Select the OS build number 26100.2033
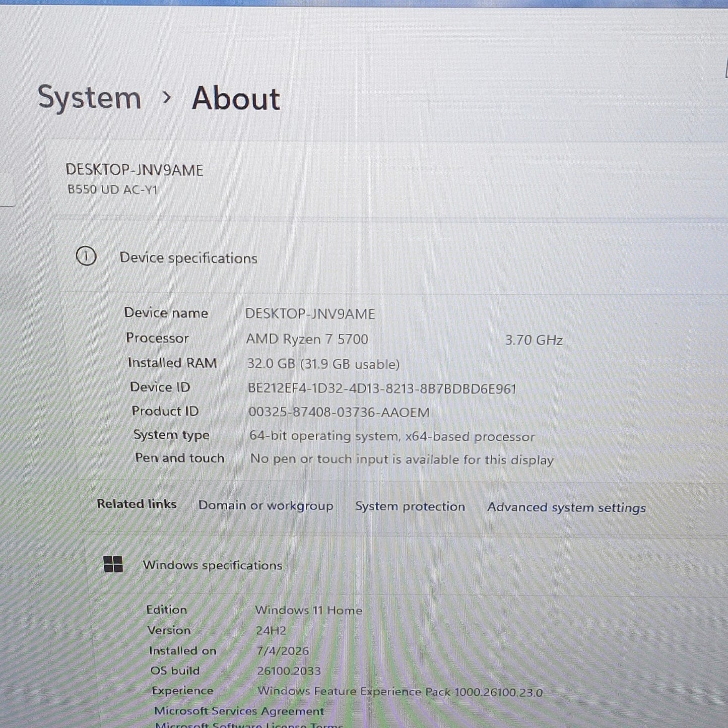728x728 pixels. 289,671
